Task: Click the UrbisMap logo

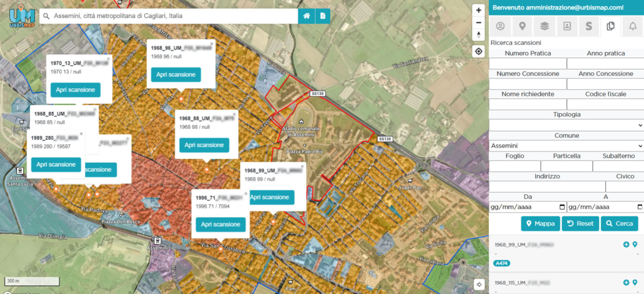Action: click(x=22, y=16)
